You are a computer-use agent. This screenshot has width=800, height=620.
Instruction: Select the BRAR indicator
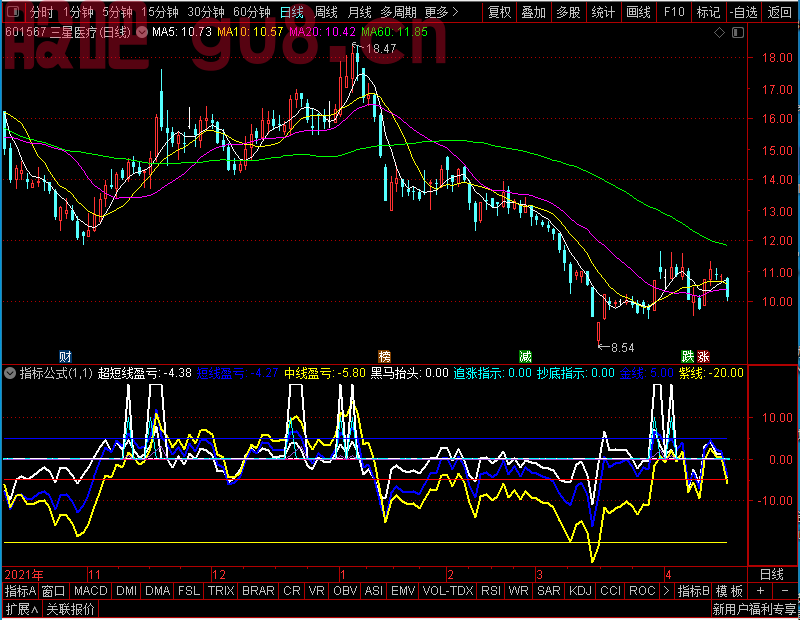[x=258, y=591]
